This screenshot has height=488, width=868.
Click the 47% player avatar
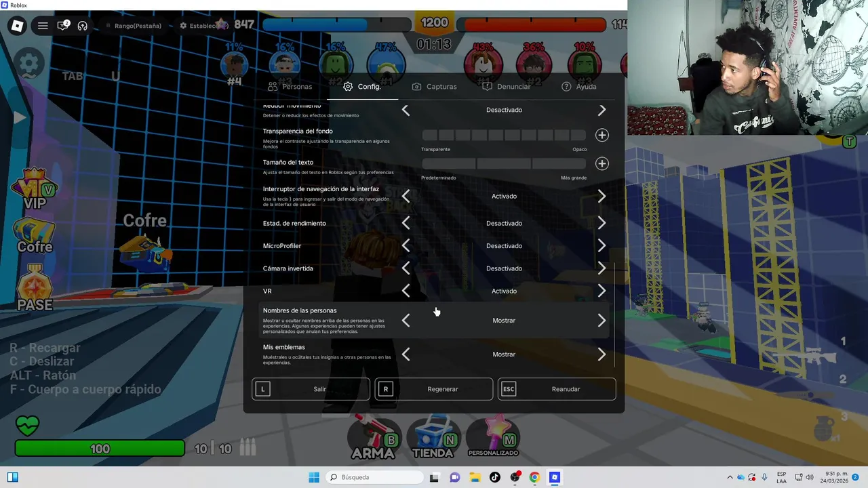click(x=386, y=65)
